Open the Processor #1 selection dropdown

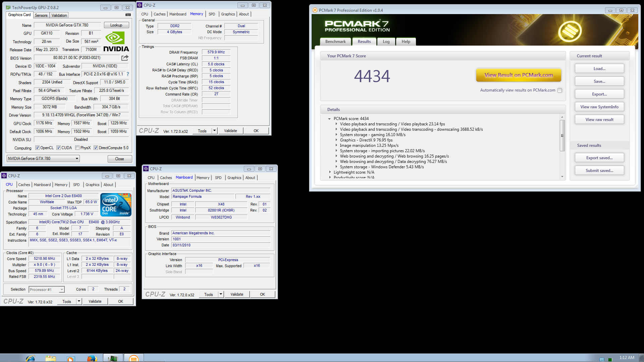[x=47, y=290]
